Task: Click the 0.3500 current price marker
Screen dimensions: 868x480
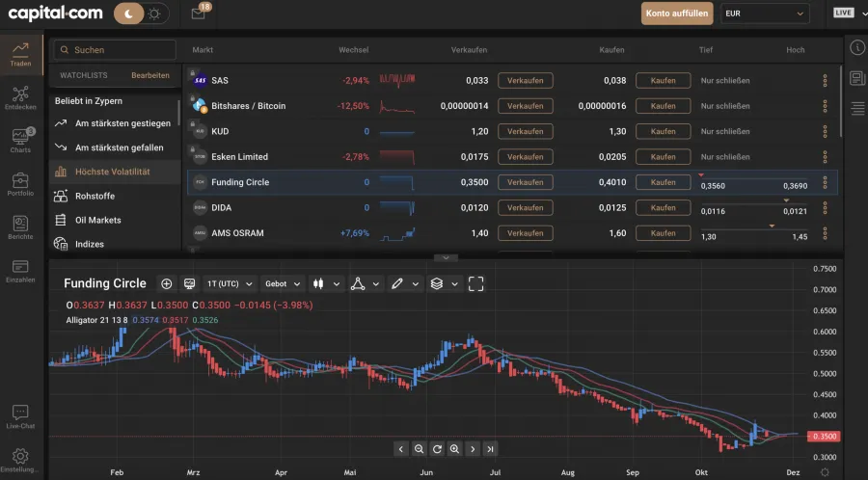Action: click(x=824, y=437)
